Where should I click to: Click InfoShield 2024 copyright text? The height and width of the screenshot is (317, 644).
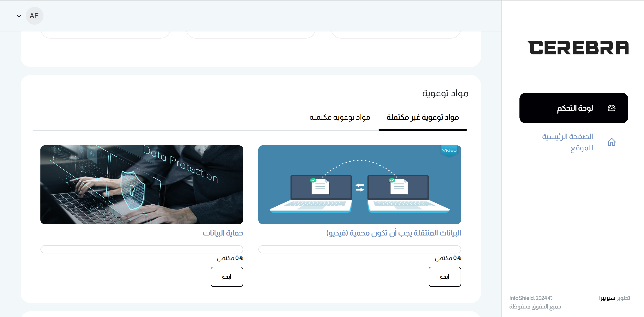point(531,298)
